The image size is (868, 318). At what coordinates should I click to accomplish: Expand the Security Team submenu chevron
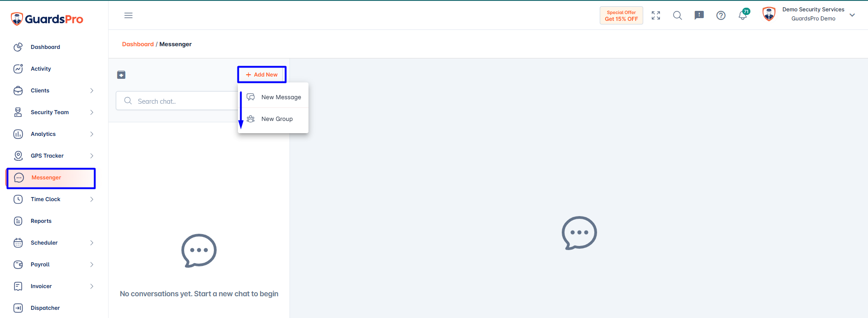(x=92, y=112)
